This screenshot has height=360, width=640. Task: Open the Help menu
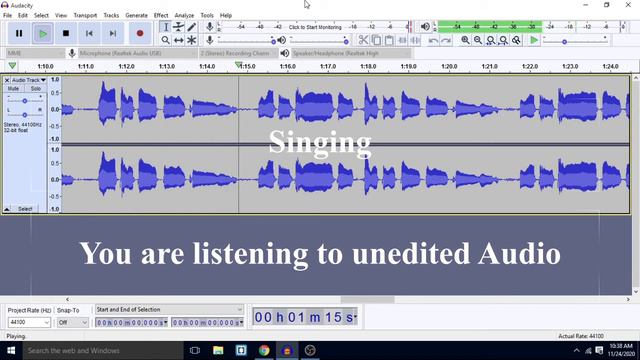pos(226,15)
